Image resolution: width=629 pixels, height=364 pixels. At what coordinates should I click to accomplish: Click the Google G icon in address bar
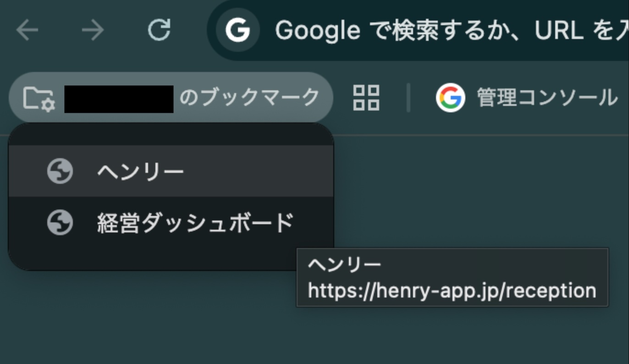click(x=237, y=31)
